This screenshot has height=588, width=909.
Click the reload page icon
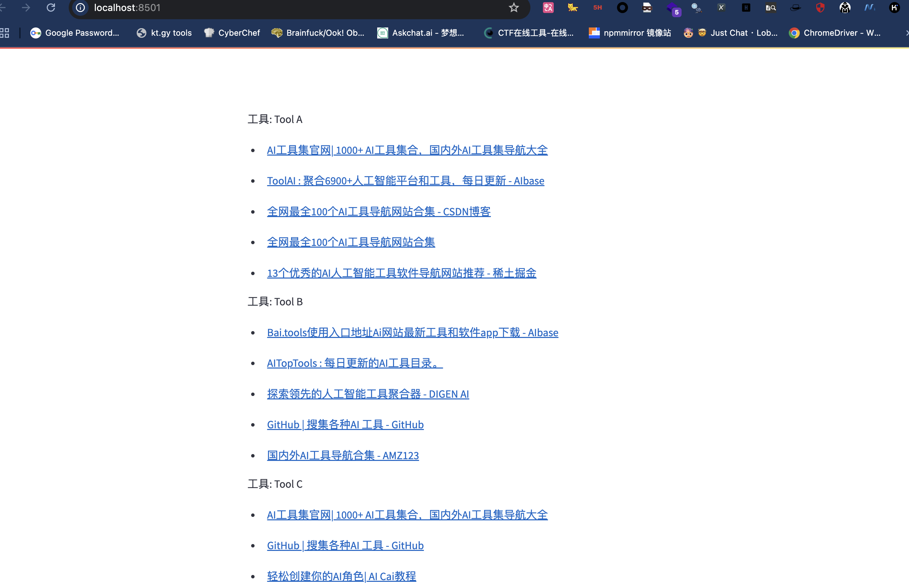(x=51, y=8)
